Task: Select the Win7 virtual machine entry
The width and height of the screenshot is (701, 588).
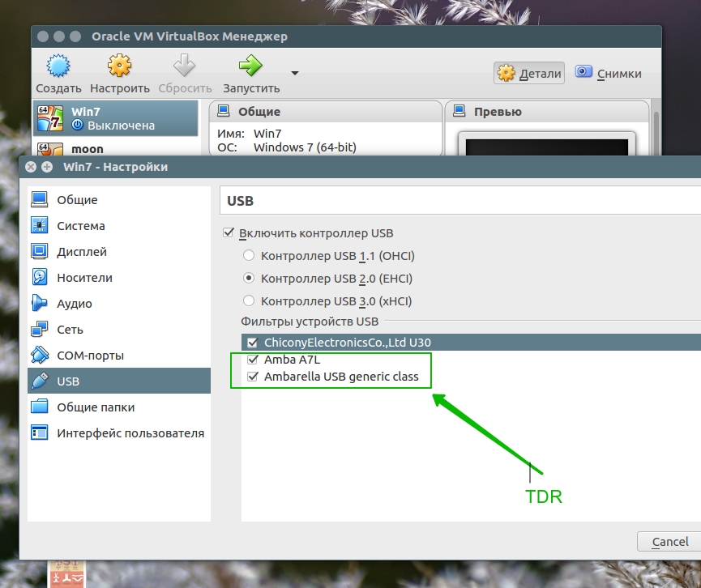Action: [115, 118]
